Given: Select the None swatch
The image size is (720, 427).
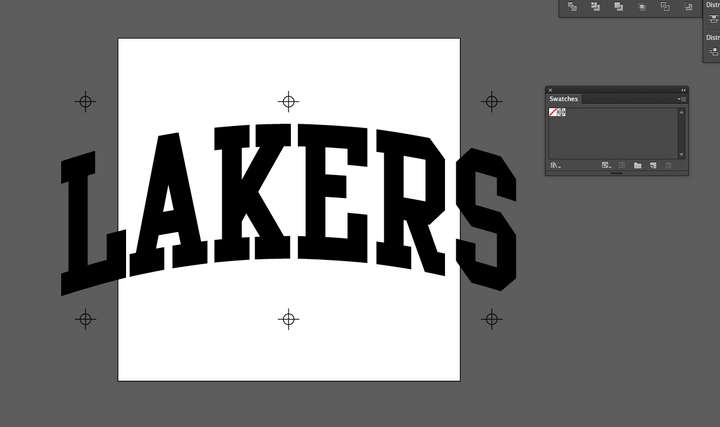Looking at the screenshot, I should [x=553, y=112].
